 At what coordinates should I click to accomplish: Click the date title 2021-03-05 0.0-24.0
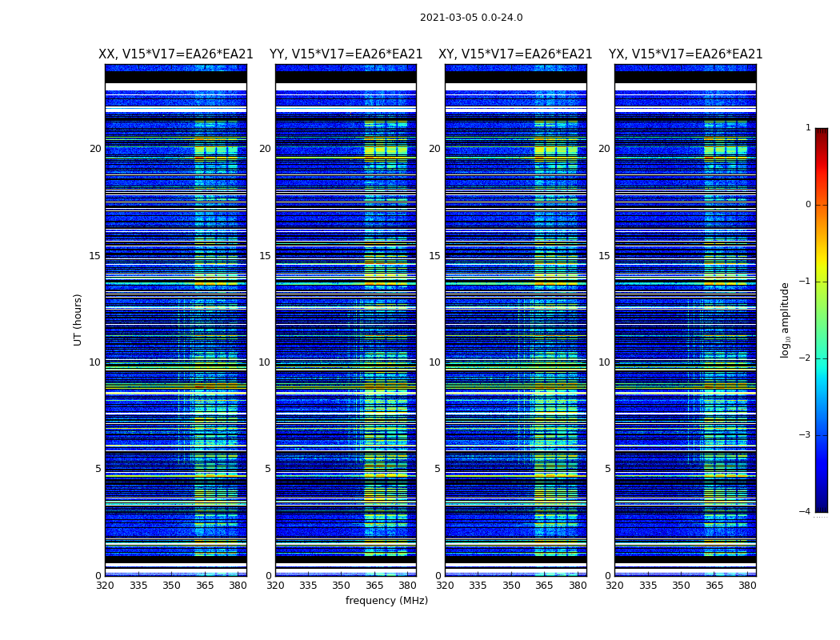coord(471,18)
